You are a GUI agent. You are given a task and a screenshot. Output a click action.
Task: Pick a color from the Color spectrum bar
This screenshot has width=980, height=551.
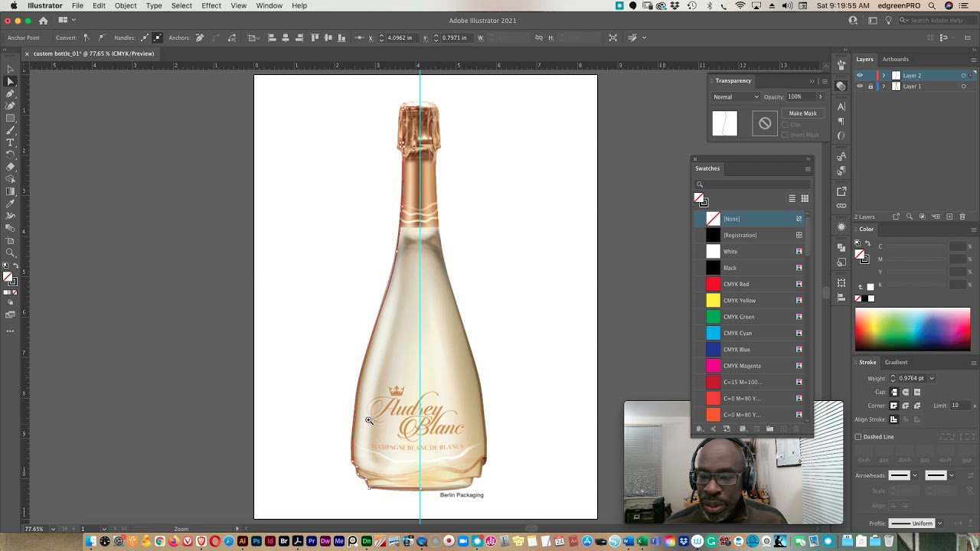pos(913,329)
